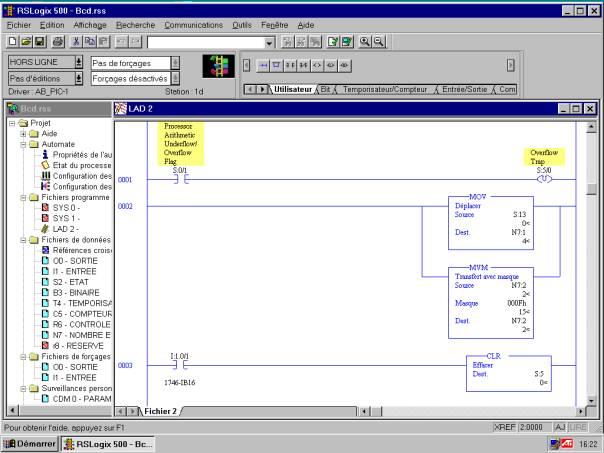Open the toolbar search combo box arrow
Image resolution: width=604 pixels, height=453 pixels.
(270, 42)
